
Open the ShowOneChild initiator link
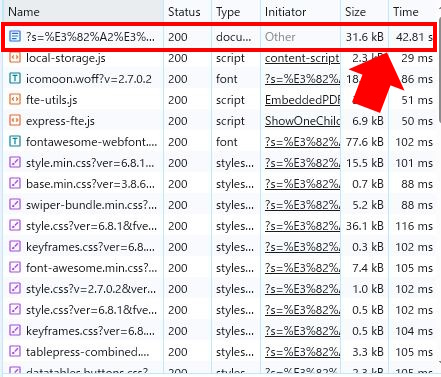pyautogui.click(x=302, y=121)
